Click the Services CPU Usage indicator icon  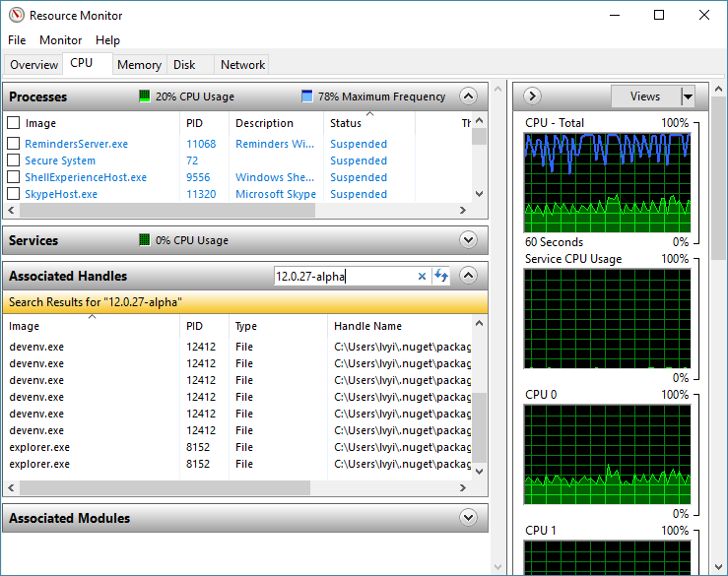pyautogui.click(x=145, y=240)
